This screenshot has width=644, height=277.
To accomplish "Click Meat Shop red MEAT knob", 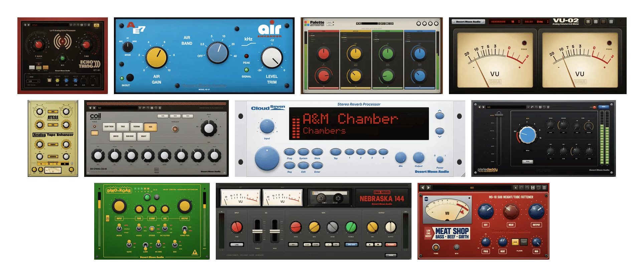I will pyautogui.click(x=511, y=212).
